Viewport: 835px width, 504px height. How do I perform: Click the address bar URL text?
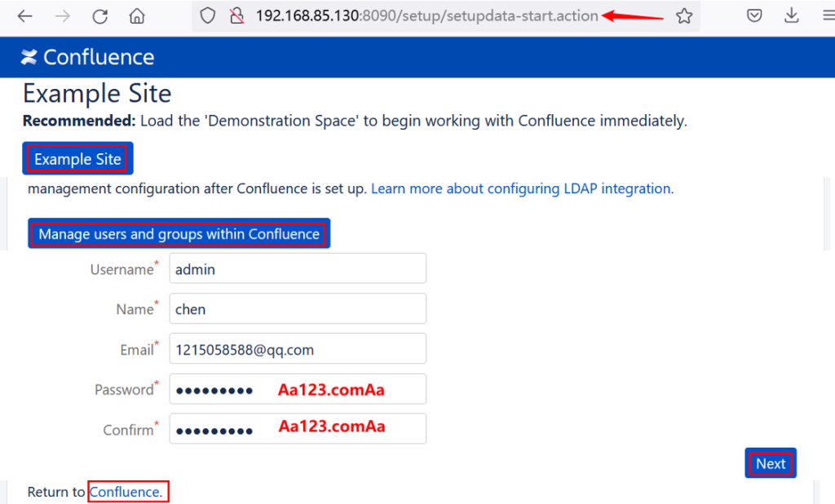pyautogui.click(x=426, y=16)
